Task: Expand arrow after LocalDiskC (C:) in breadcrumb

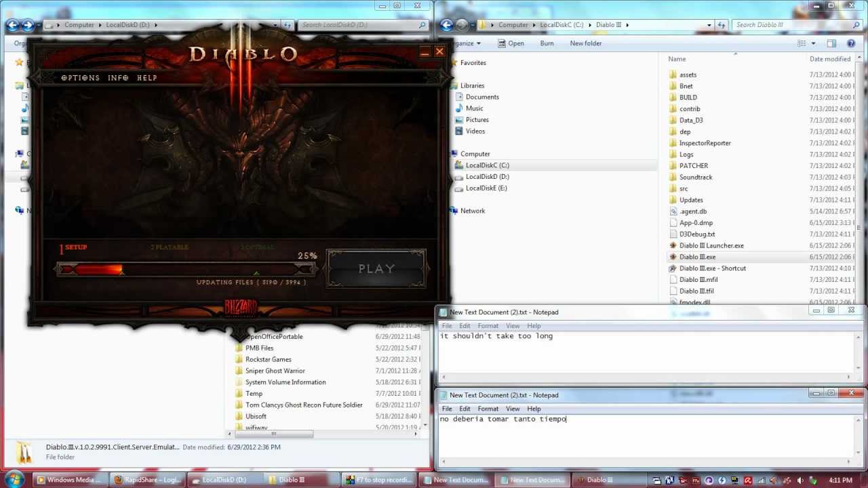Action: click(589, 25)
